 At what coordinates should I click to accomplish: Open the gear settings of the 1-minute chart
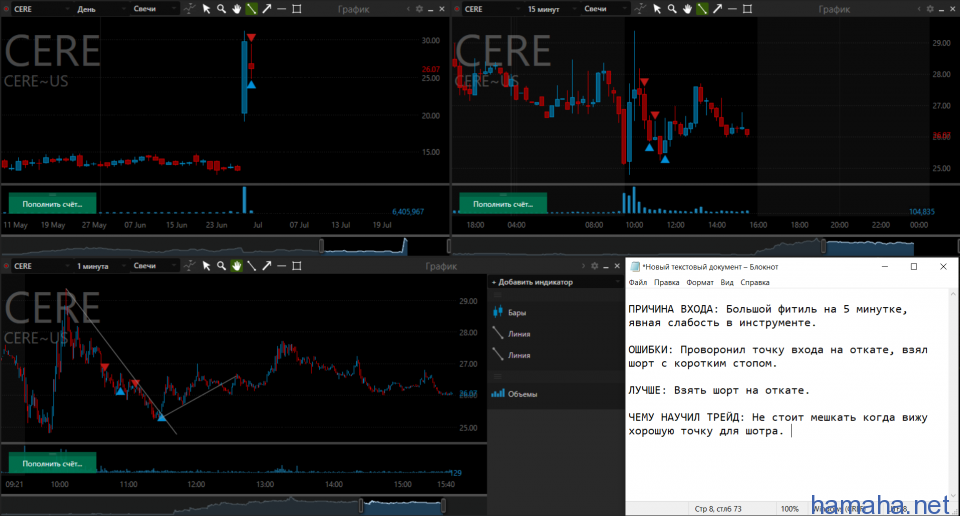594,266
